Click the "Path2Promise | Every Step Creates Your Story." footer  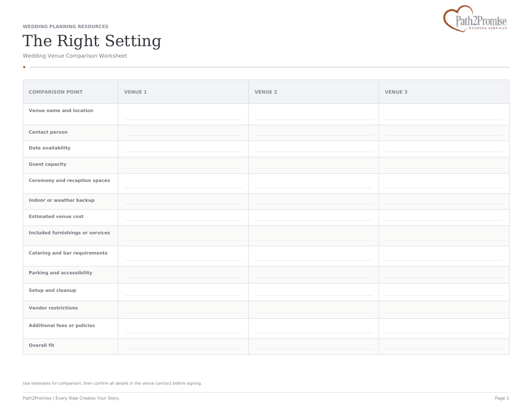pos(71,398)
